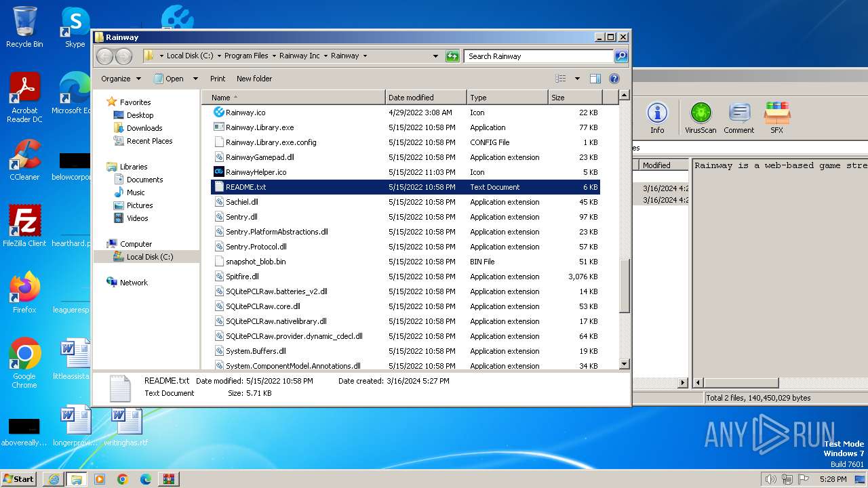Viewport: 868px width, 488px height.
Task: Expand the Program Files breadcrumb arrow
Action: coord(274,56)
